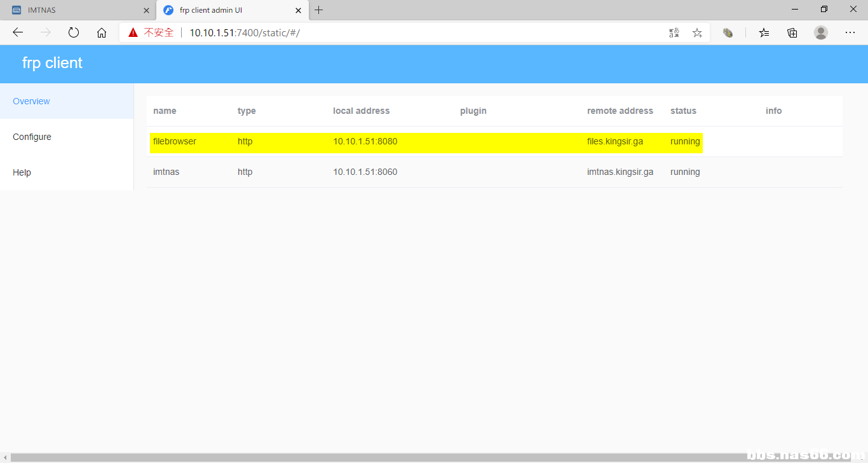868x463 pixels.
Task: Open the Overview sidebar item
Action: click(67, 101)
